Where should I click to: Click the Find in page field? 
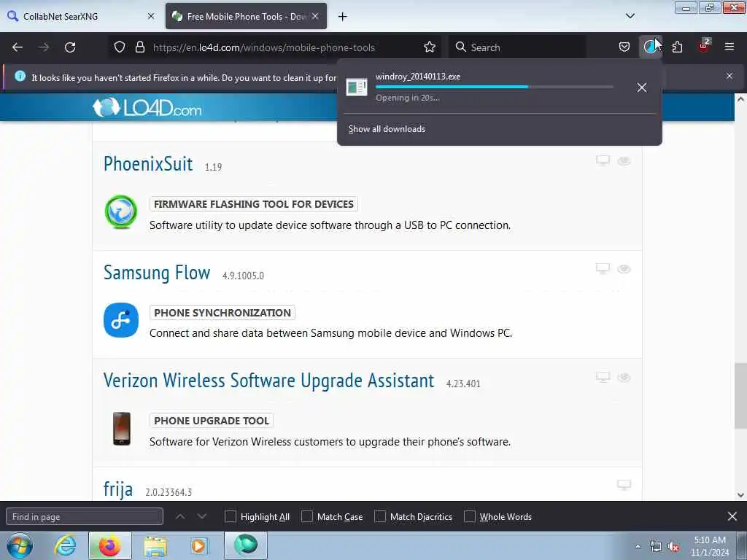85,517
